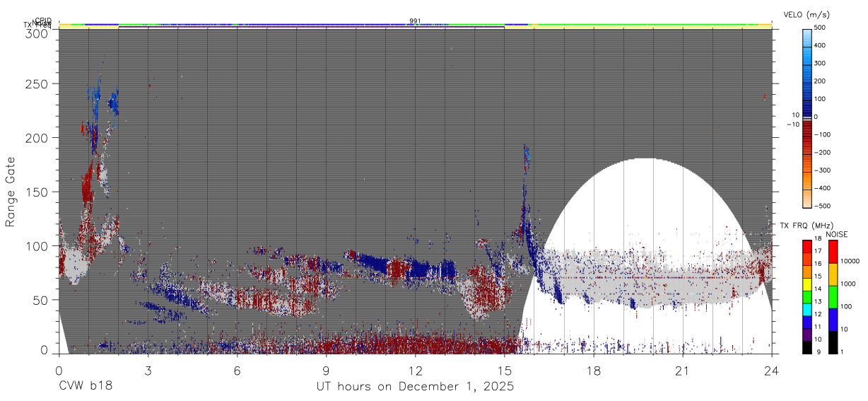Click the red 17–18 MHz TX FRQ swatch

(x=807, y=246)
